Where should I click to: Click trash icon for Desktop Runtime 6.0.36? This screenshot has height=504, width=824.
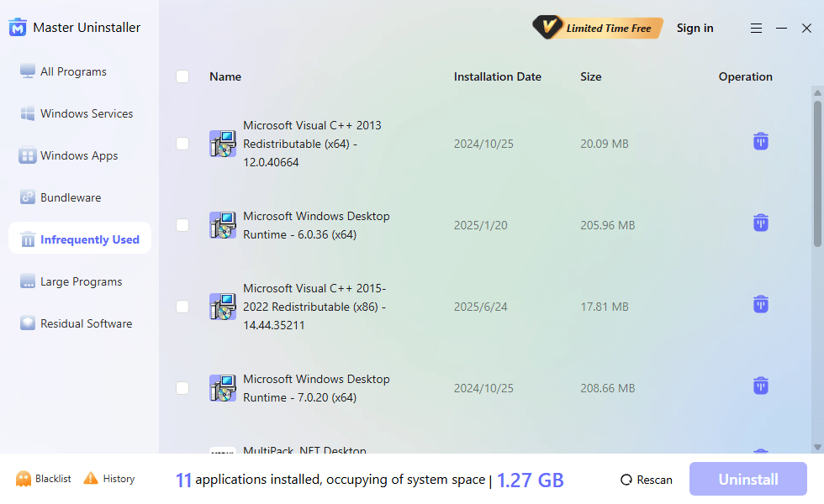pyautogui.click(x=761, y=223)
